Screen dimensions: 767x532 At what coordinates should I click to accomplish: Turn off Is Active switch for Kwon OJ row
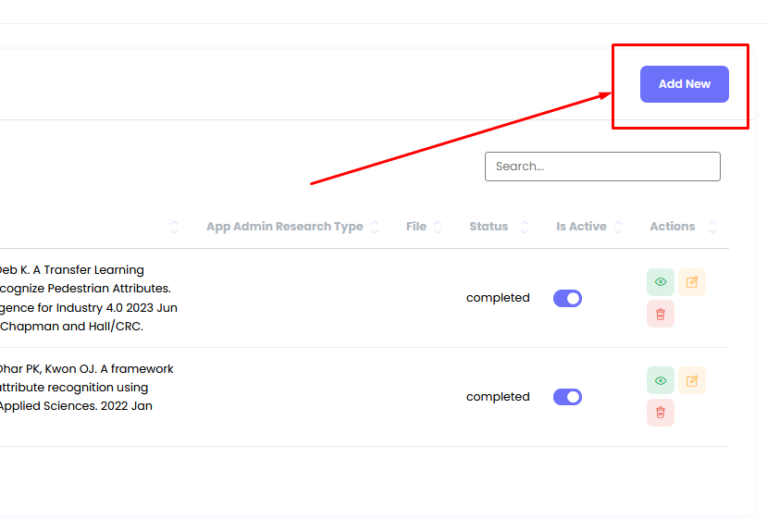567,397
